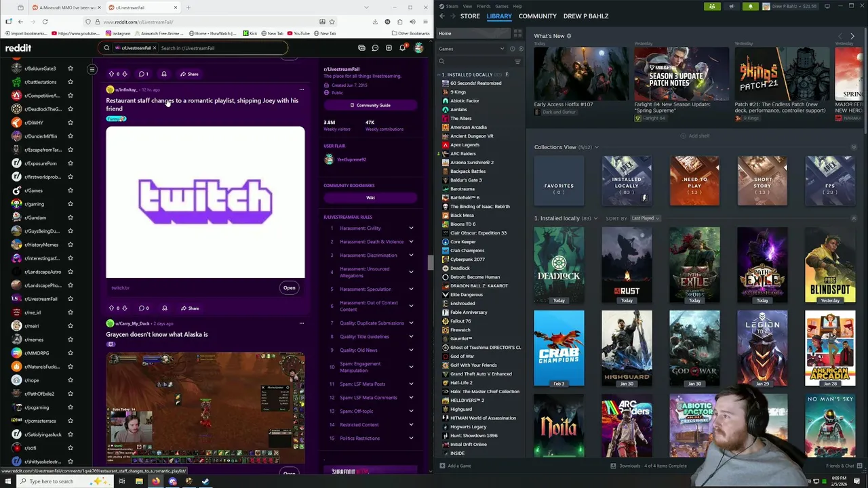Open Reddit advertise icon in header
The height and width of the screenshot is (488, 868).
tap(361, 48)
